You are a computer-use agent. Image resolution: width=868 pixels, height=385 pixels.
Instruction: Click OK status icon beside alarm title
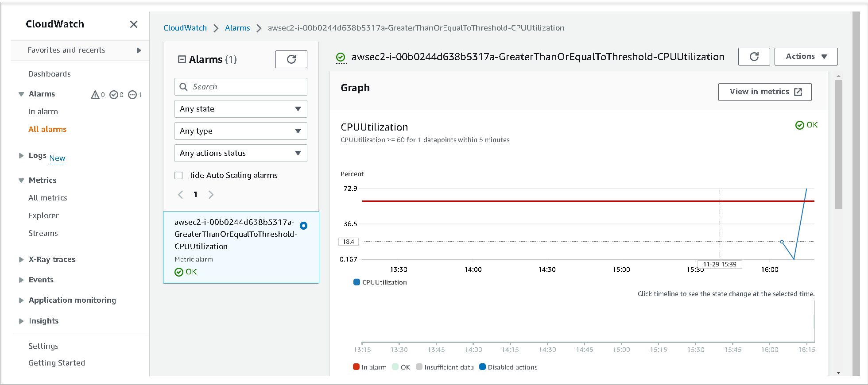point(341,57)
